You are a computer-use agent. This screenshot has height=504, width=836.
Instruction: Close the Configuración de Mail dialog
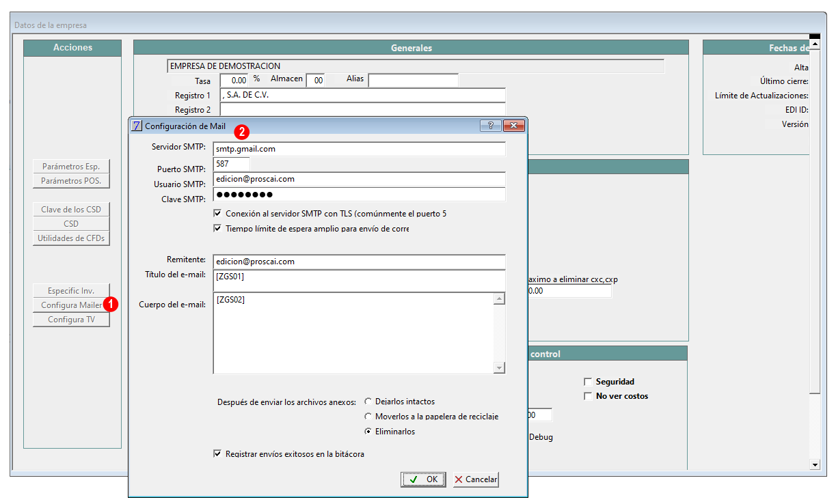coord(513,126)
